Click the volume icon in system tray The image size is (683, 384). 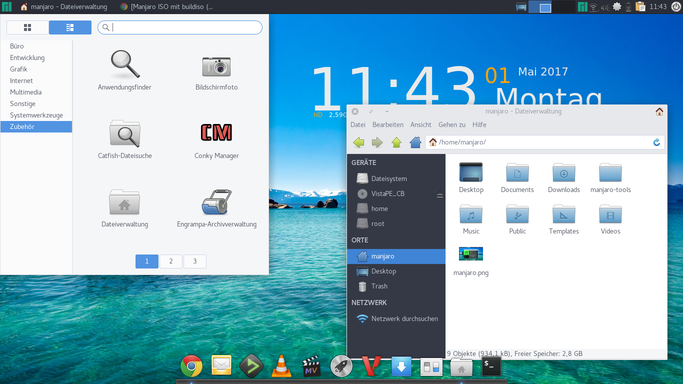[x=605, y=7]
